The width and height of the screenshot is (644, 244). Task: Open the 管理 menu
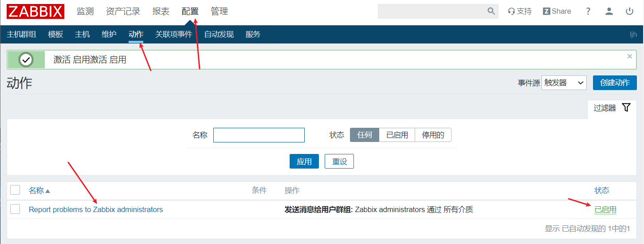(219, 12)
